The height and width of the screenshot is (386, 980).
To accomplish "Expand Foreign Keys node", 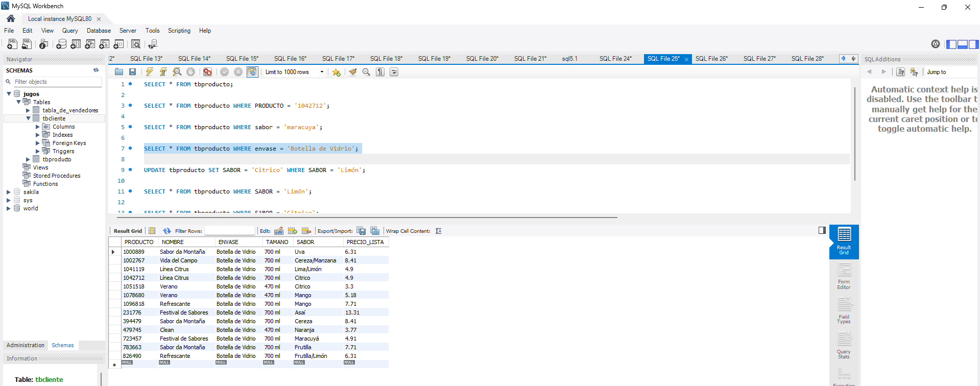I will click(x=38, y=143).
